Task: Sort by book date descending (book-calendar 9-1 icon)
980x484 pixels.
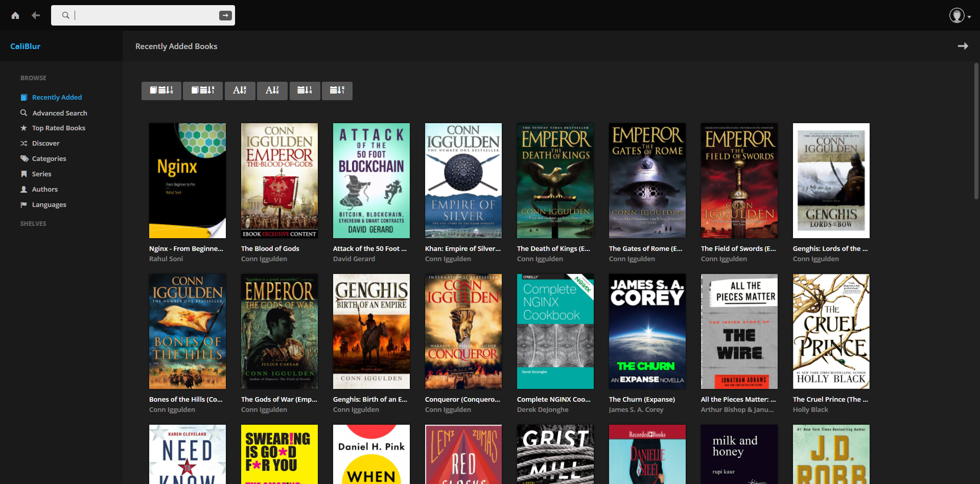Action: pos(203,90)
